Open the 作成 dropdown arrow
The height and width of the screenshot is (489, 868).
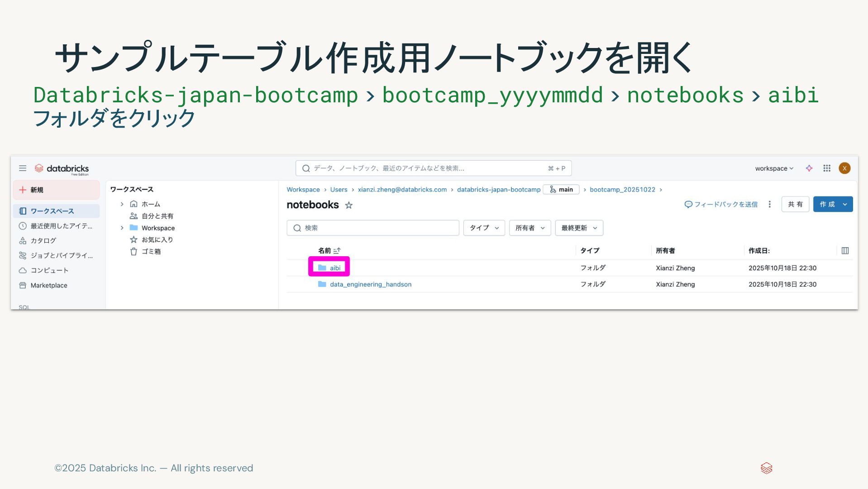[845, 204]
